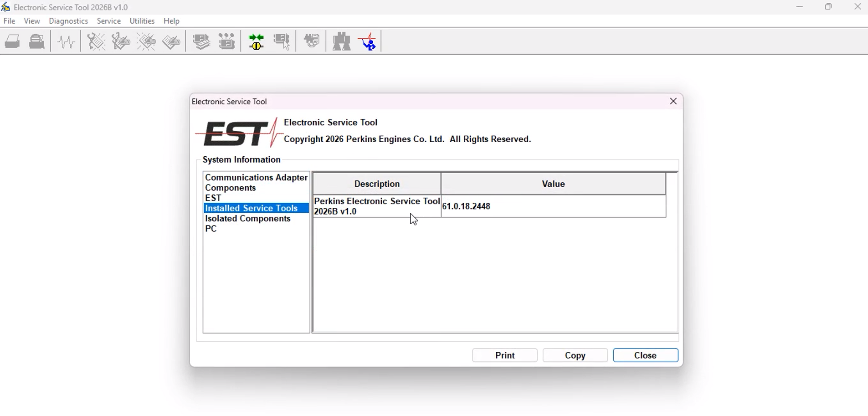Select Communications Adapter in the list
The height and width of the screenshot is (416, 868).
[x=257, y=178]
